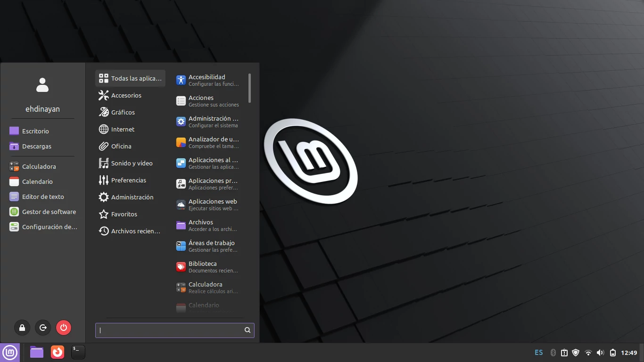Viewport: 644px width, 362px height.
Task: Open the volume control tray icon
Action: click(x=600, y=352)
